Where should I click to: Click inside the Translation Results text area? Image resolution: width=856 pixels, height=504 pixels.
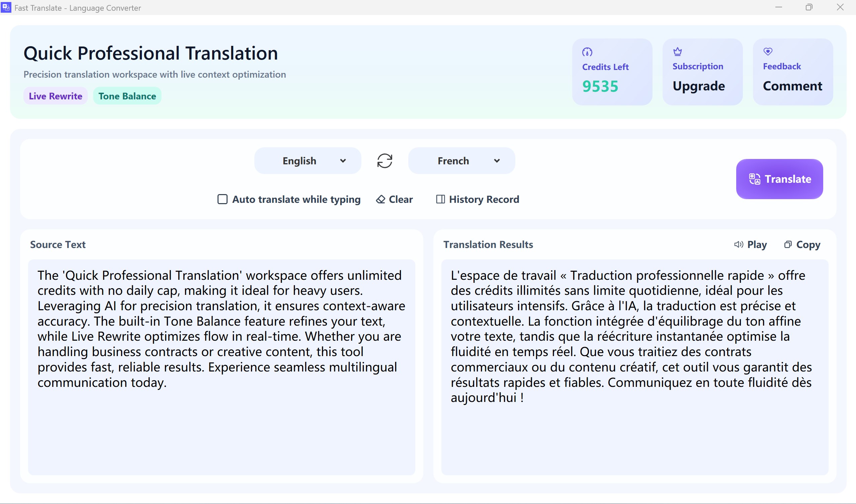pyautogui.click(x=634, y=367)
